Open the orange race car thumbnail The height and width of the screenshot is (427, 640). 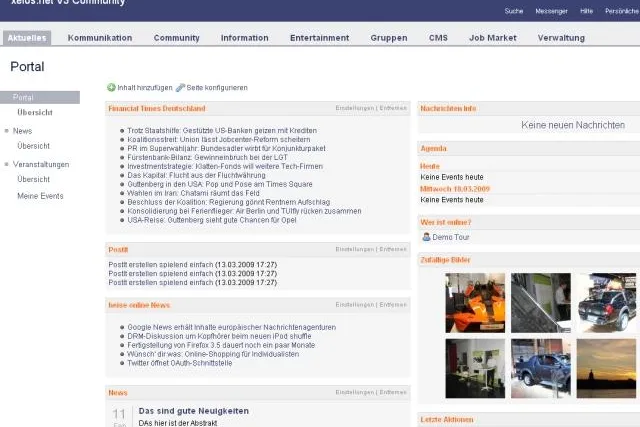point(475,303)
